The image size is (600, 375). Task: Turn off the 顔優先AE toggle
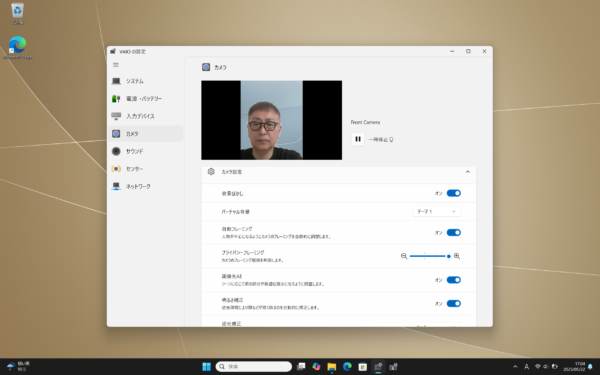453,280
